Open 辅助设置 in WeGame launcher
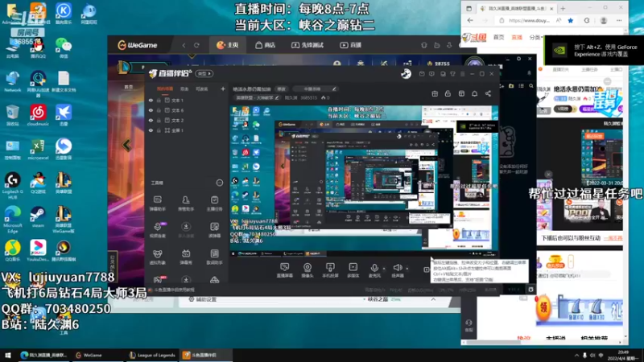Image resolution: width=644 pixels, height=362 pixels. (203, 299)
